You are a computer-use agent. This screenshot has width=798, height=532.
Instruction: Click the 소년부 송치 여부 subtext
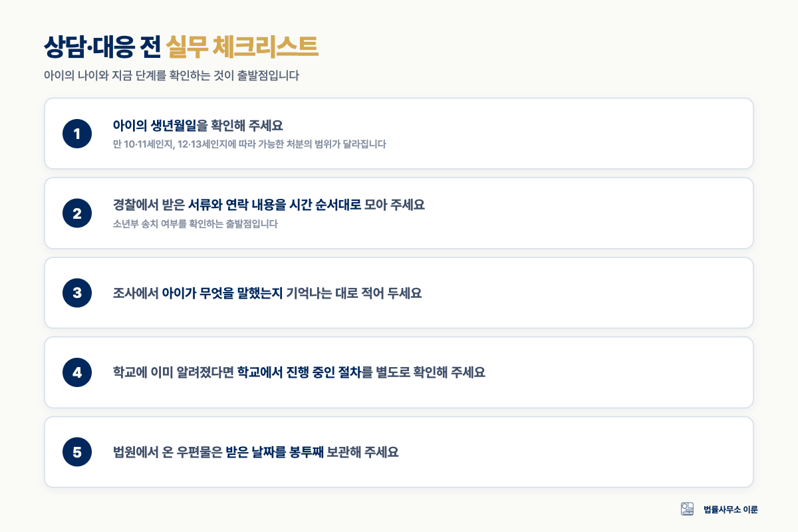click(x=196, y=223)
